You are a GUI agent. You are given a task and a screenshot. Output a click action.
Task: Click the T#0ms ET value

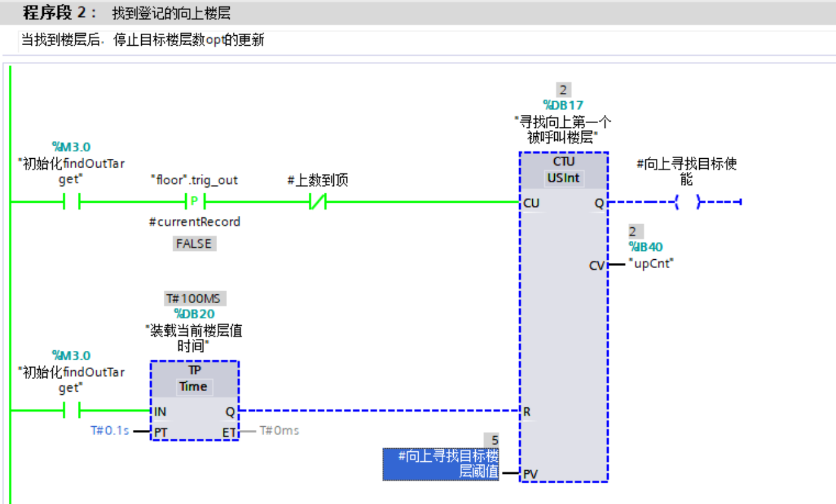[279, 431]
